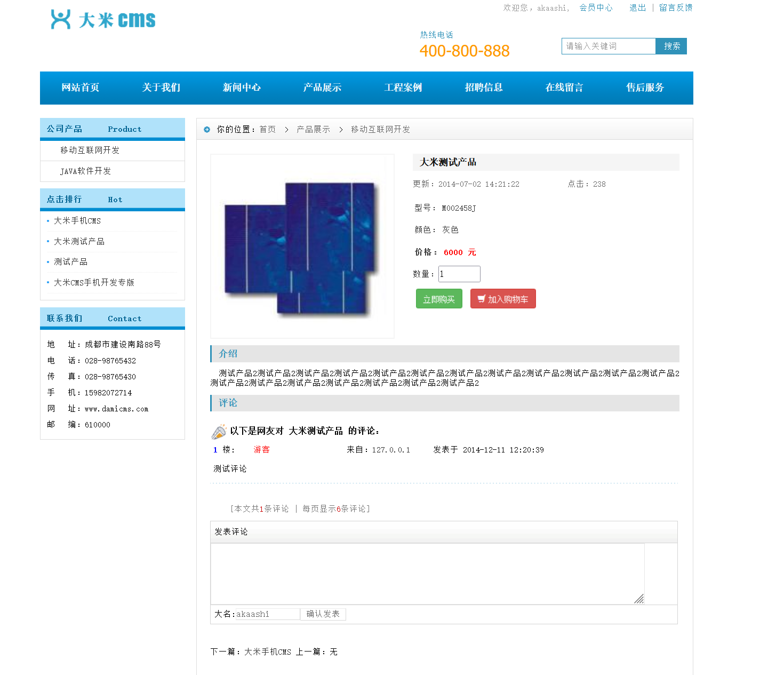Click 确认发表 to submit comment
The image size is (784, 675).
(x=323, y=614)
